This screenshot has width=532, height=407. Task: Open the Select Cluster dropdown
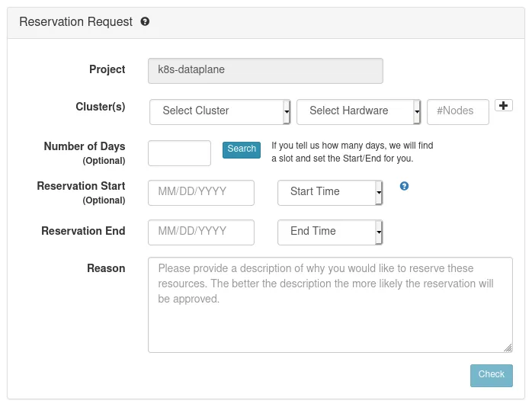click(x=220, y=112)
